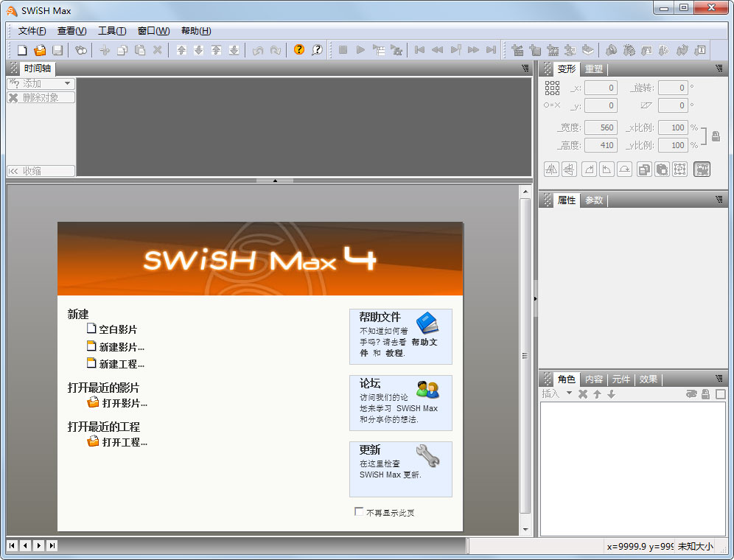Create a new movie with the toolbar icon
The image size is (734, 560).
tap(22, 50)
